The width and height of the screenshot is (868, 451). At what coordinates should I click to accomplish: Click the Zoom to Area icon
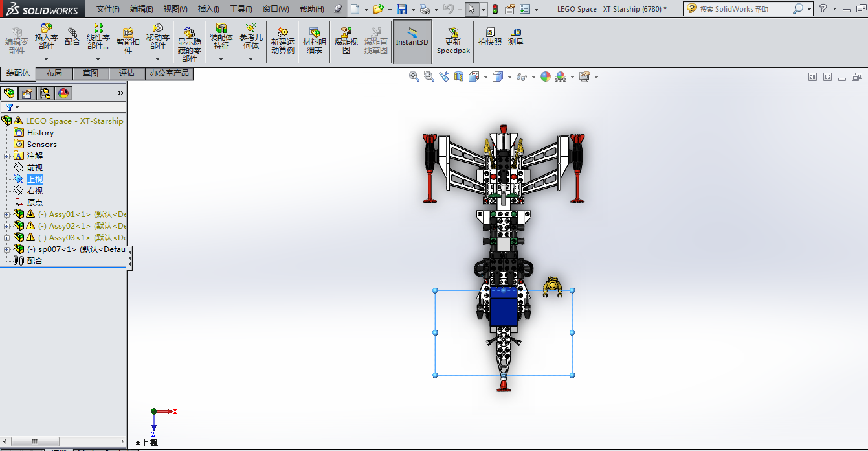pos(428,76)
